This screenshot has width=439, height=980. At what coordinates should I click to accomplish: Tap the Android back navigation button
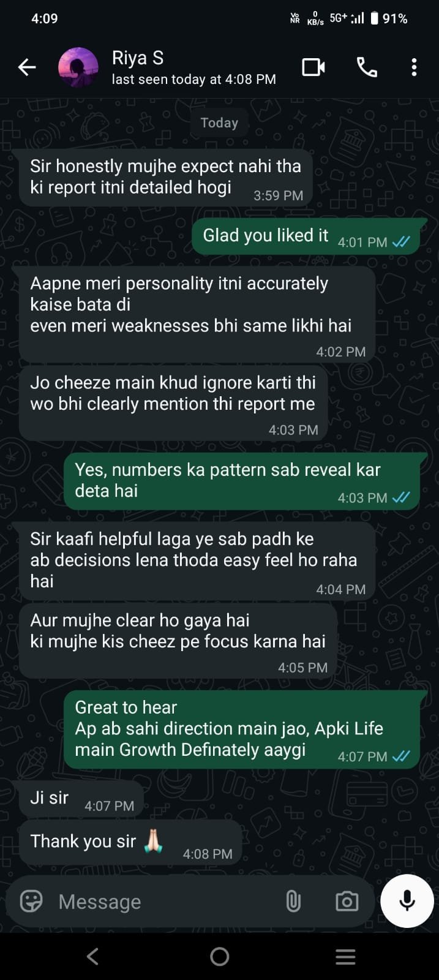pyautogui.click(x=92, y=956)
